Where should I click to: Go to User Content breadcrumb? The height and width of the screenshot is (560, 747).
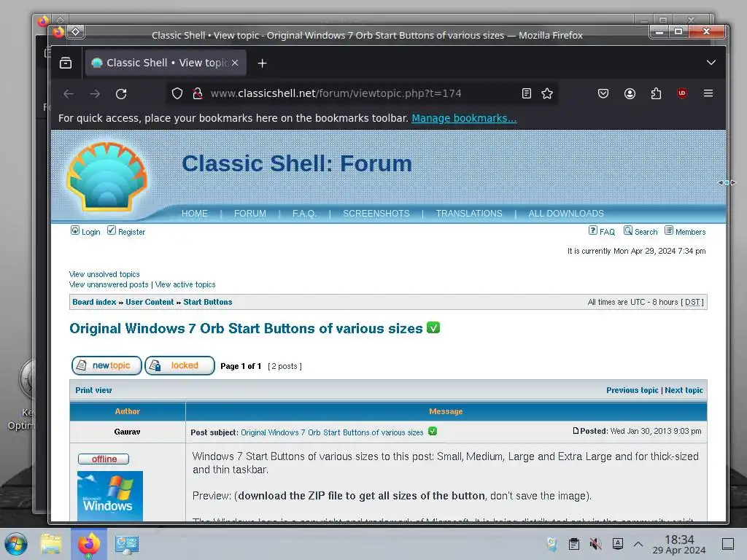coord(150,302)
